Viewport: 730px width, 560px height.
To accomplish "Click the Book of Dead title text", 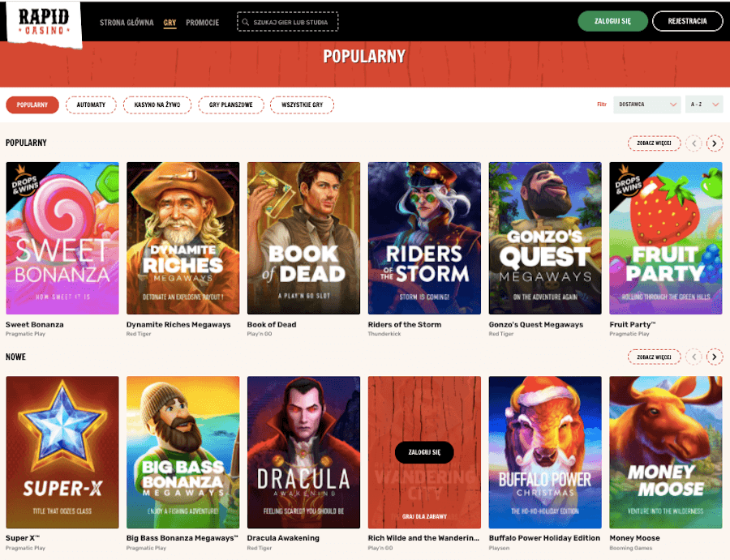I will 272,325.
